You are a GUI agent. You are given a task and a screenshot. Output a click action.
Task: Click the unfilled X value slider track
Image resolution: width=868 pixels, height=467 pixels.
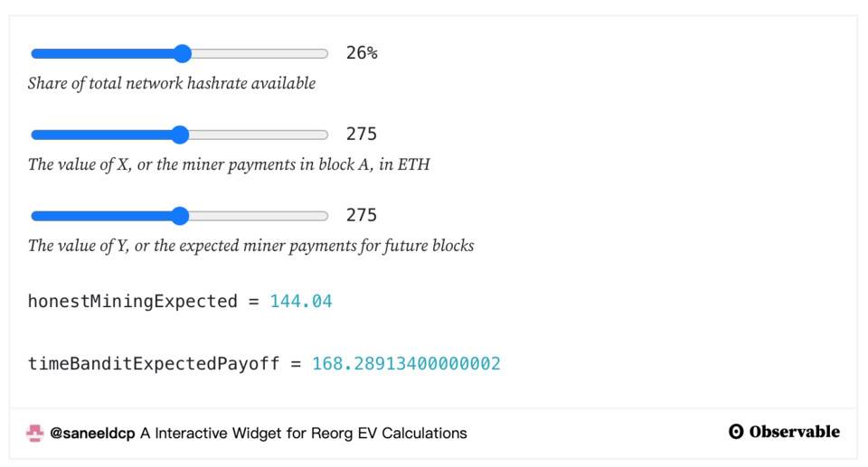pyautogui.click(x=259, y=135)
